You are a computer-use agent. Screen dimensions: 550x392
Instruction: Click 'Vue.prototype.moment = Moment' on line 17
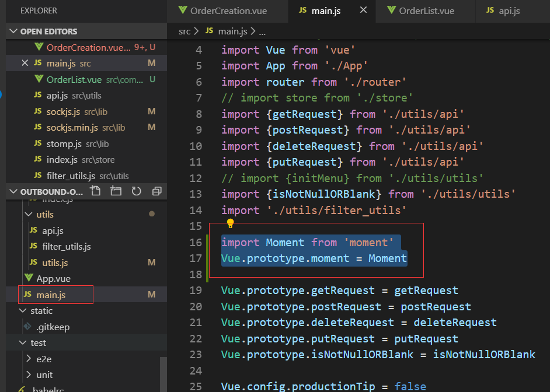[314, 258]
